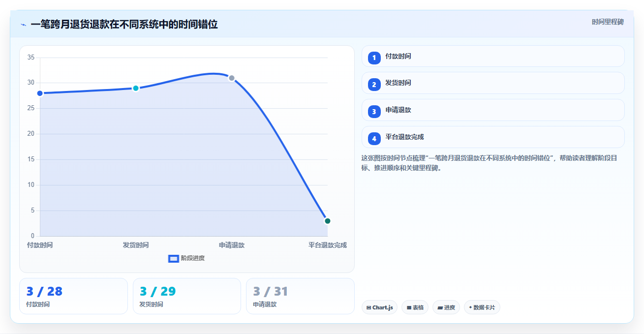The image size is (644, 334).
Task: Click the 数据卡片 tag chip
Action: pos(482,307)
